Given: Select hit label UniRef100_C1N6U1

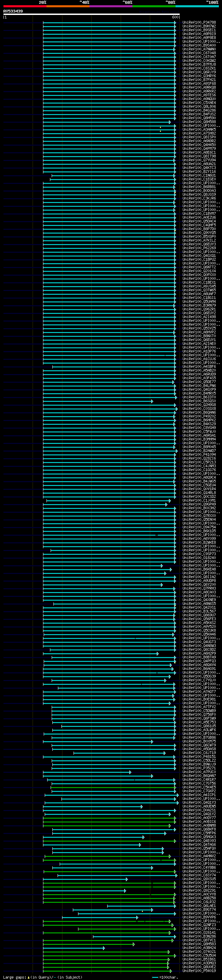Looking at the screenshot, I should (199, 175).
